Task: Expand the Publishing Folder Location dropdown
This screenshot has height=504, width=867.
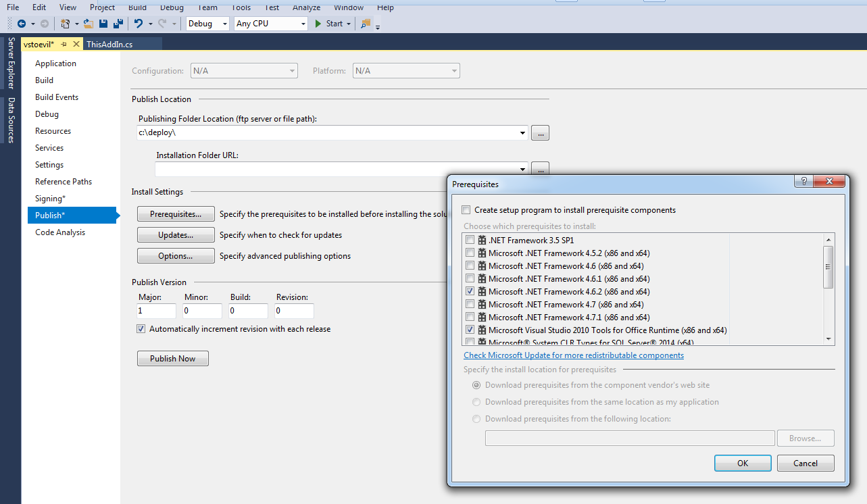Action: 523,133
